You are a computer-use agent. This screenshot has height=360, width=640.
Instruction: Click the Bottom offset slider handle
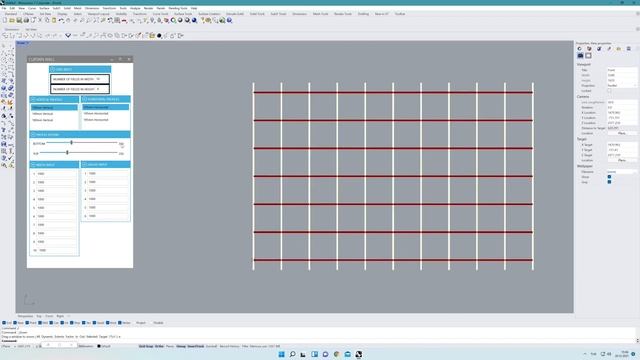click(71, 142)
